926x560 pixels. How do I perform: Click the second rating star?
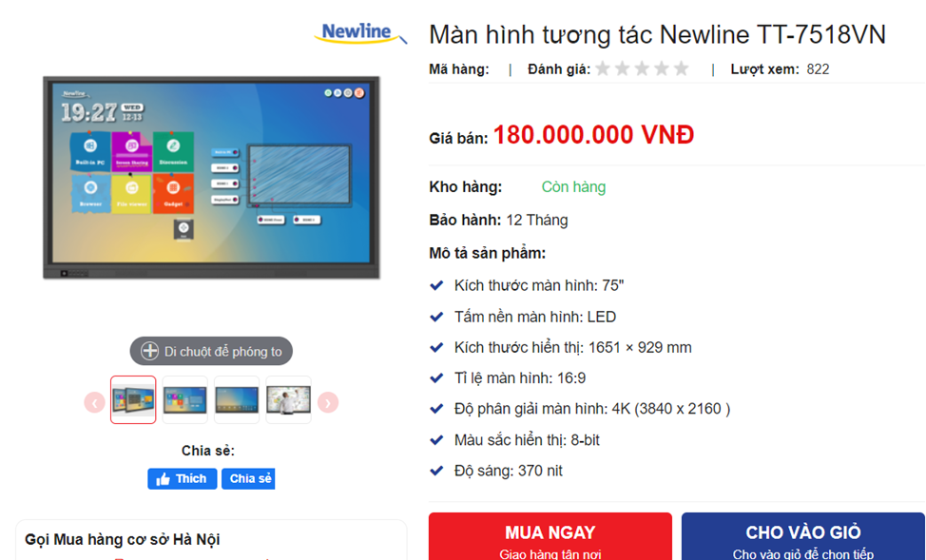[622, 68]
